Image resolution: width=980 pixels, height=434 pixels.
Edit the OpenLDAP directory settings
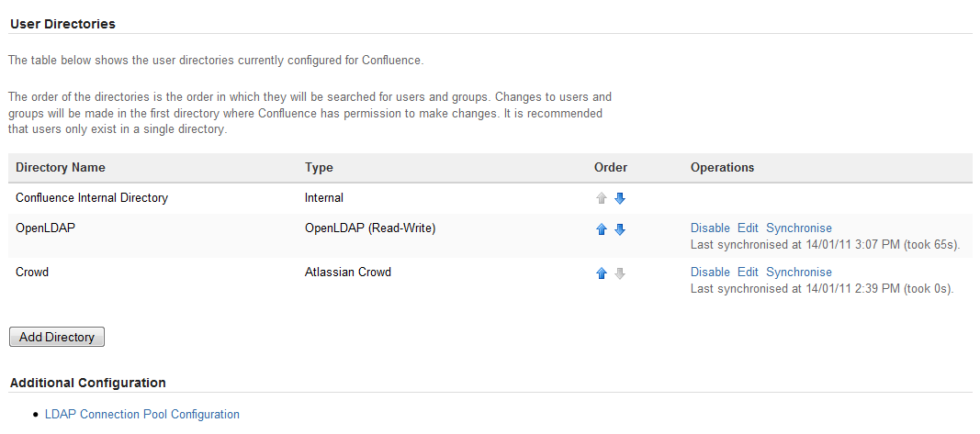[748, 228]
